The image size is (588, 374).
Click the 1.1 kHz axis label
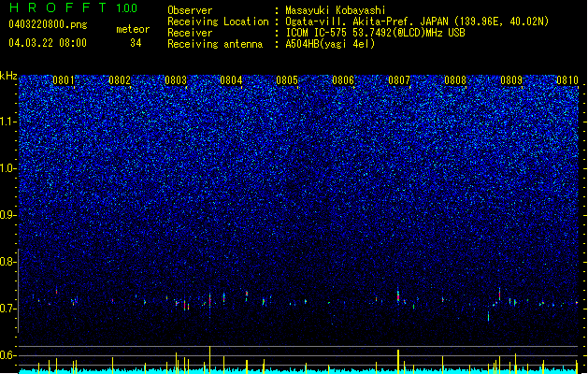click(8, 122)
